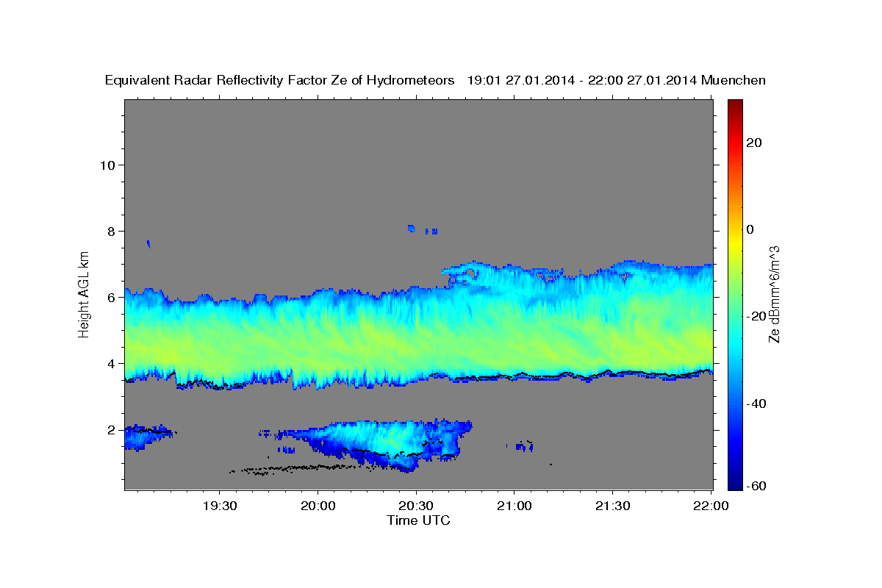Click the height tick label 8

110,231
